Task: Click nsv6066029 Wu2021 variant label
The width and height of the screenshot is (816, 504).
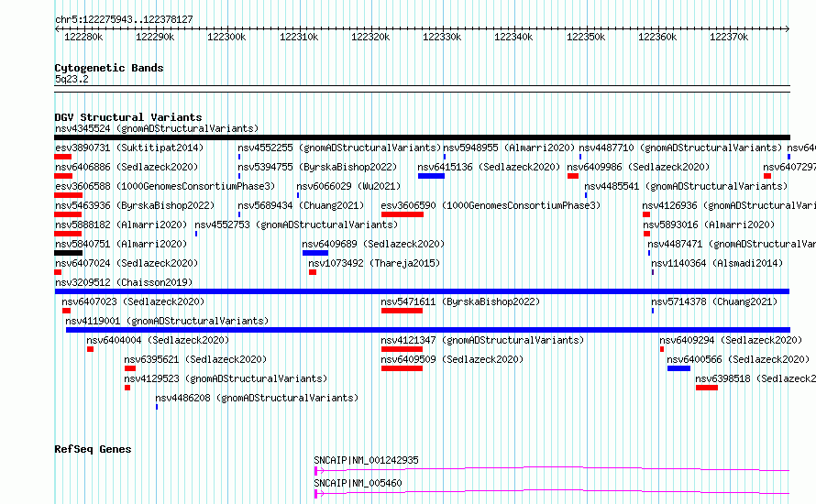Action: (x=348, y=186)
